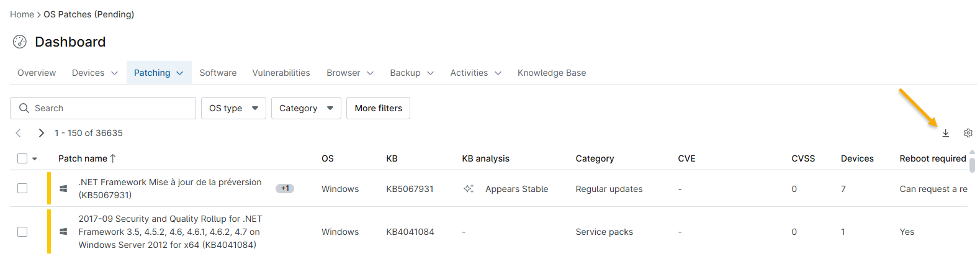Toggle the select-all patches checkbox
Image resolution: width=980 pixels, height=256 pixels.
pos(22,158)
